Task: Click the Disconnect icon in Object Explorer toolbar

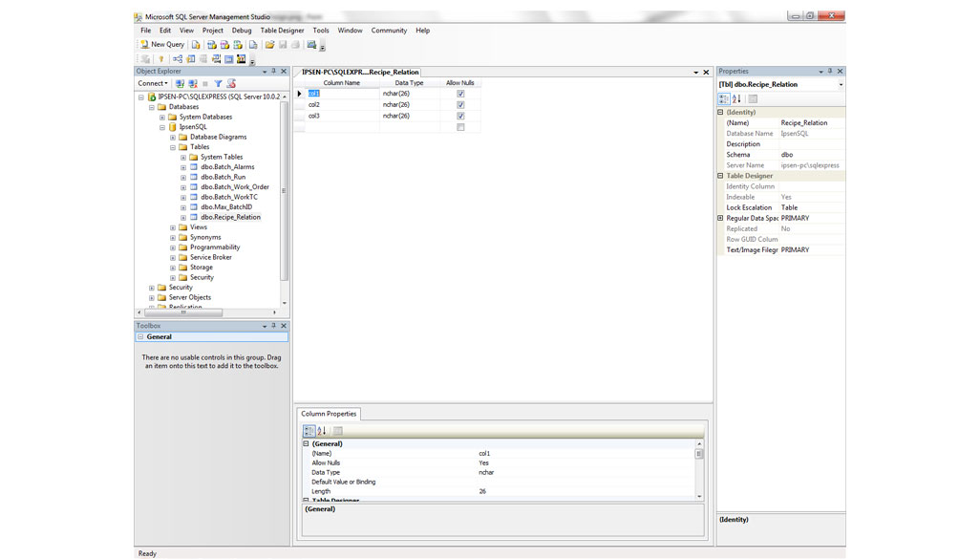Action: (192, 84)
